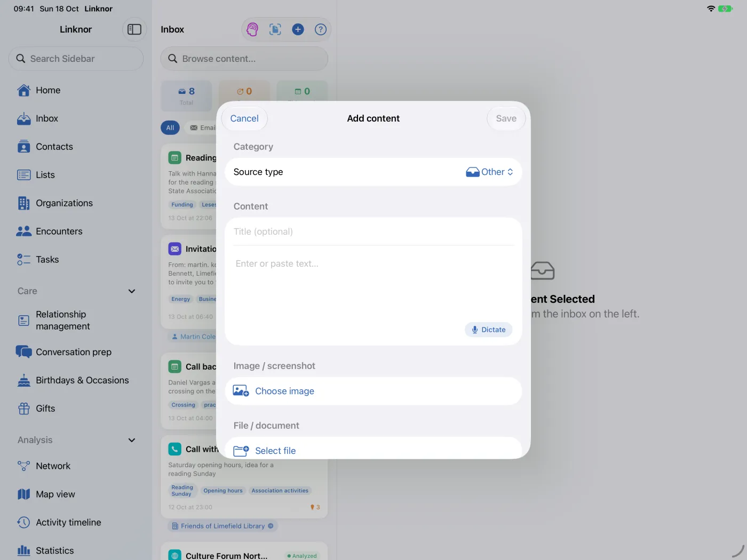Toggle the sidebar panel icon
Image resolution: width=747 pixels, height=560 pixels.
134,29
